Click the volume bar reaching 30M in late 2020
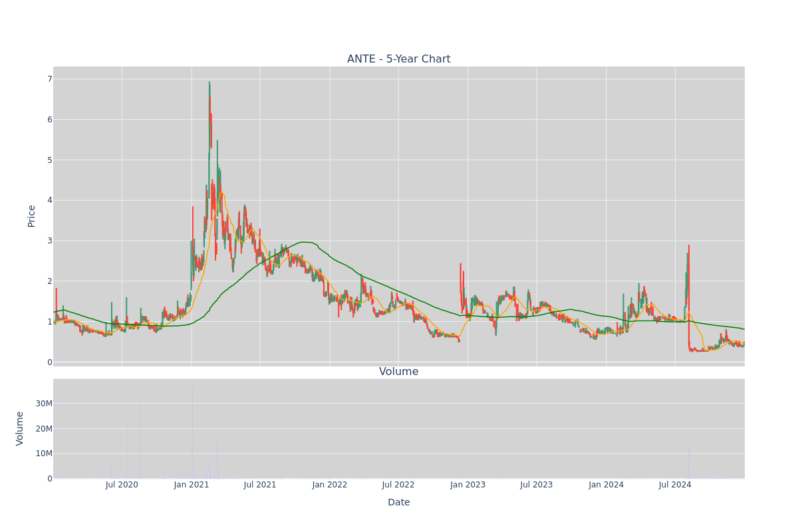This screenshot has width=798, height=532. [x=140, y=441]
